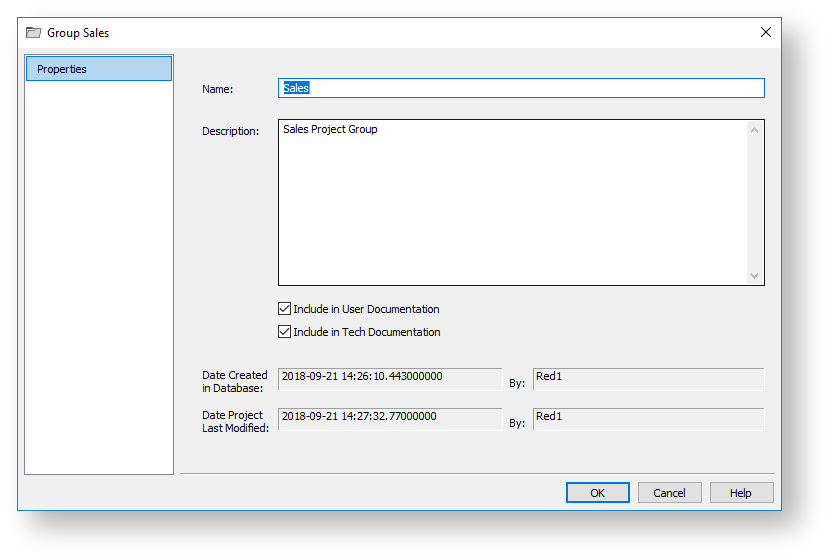This screenshot has height=559, width=831.
Task: Click the Description scrollbar down arrow
Action: pyautogui.click(x=755, y=276)
